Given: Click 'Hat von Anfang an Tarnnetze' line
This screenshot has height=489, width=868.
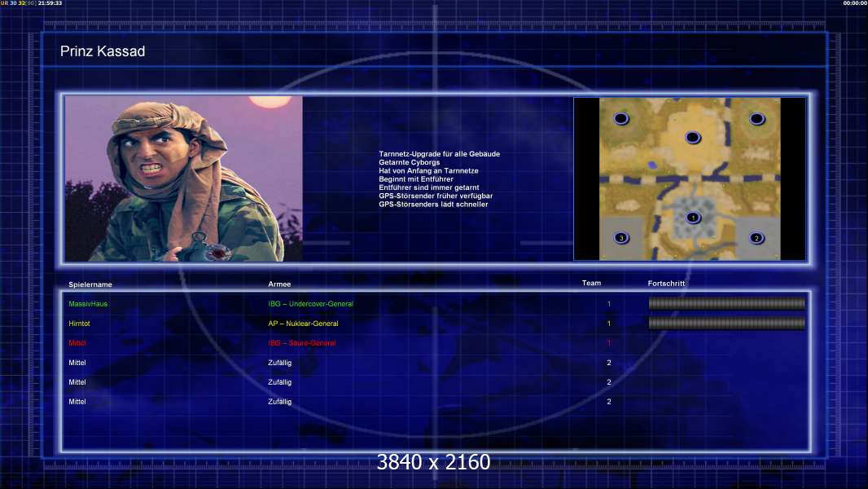Looking at the screenshot, I should click(x=428, y=170).
